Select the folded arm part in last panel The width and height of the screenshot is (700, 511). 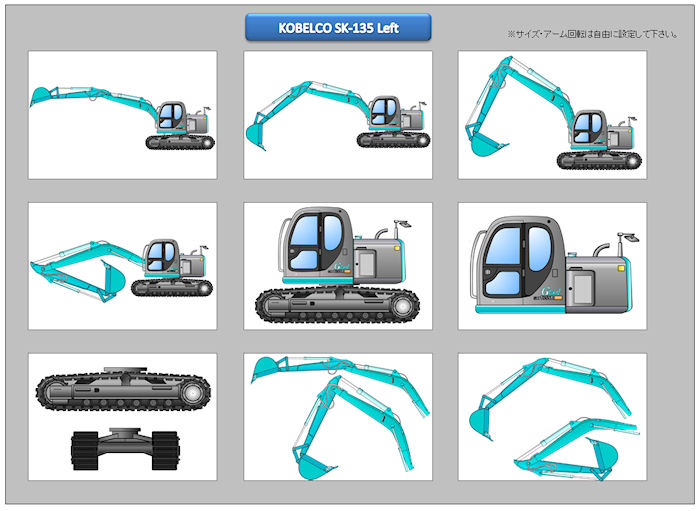coord(576,448)
